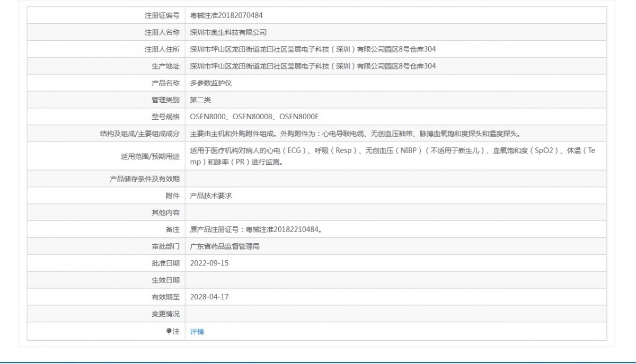The image size is (636, 364).
Task: Click the 有效期至 label cell
Action: (106, 297)
